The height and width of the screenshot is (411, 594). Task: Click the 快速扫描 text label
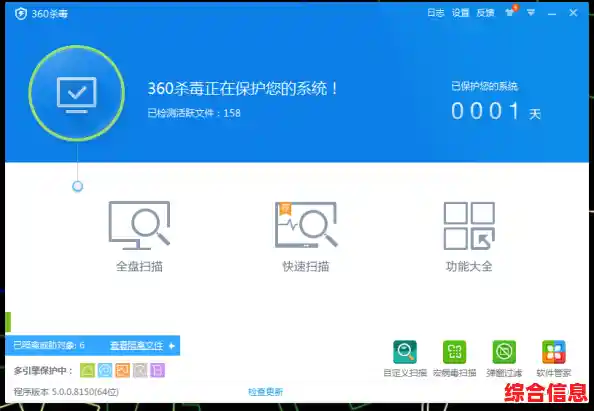coord(306,266)
